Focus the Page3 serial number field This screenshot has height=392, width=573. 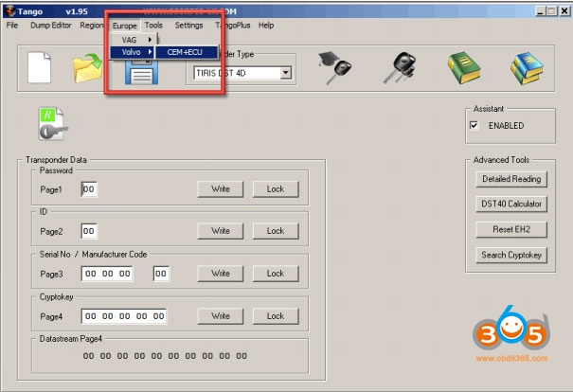(107, 274)
